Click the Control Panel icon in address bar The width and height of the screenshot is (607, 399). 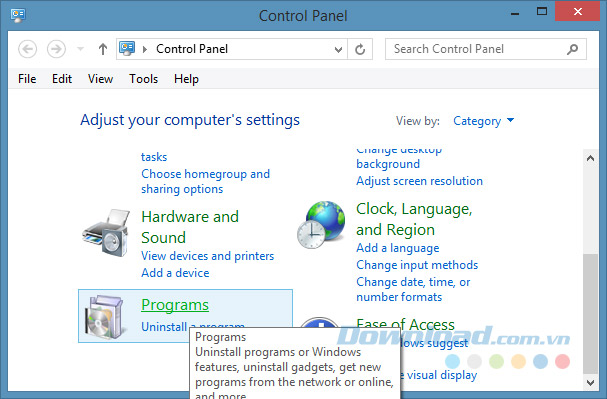tap(127, 49)
